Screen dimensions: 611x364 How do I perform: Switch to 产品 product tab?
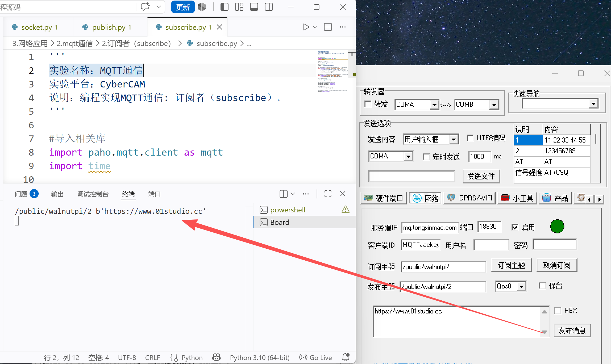click(555, 198)
